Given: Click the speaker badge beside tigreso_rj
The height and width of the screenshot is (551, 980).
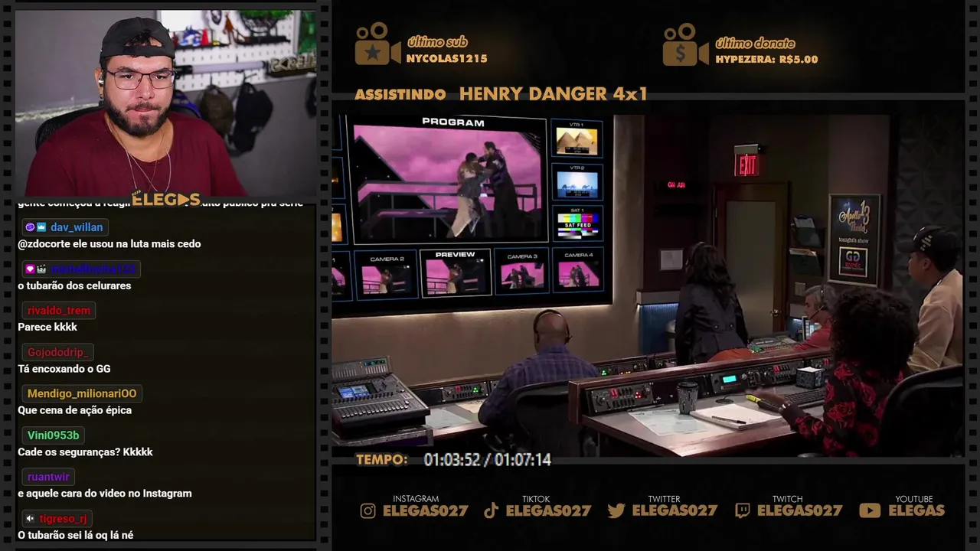Looking at the screenshot, I should click(x=30, y=518).
